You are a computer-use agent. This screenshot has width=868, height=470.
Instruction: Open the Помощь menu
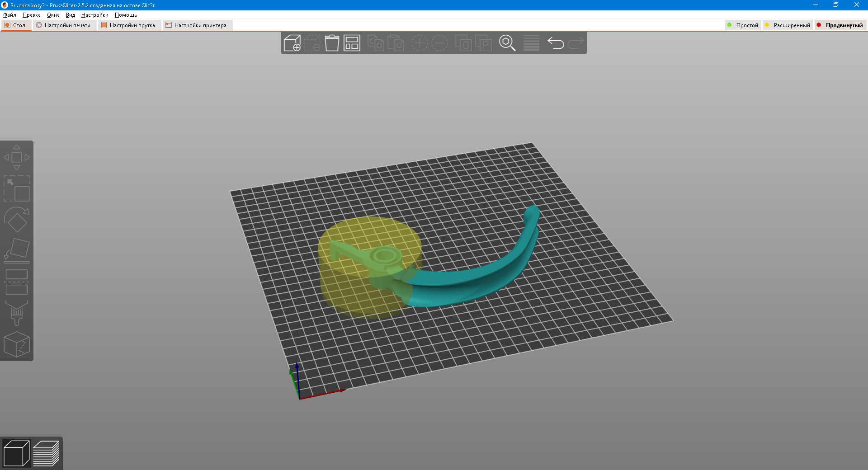point(126,15)
